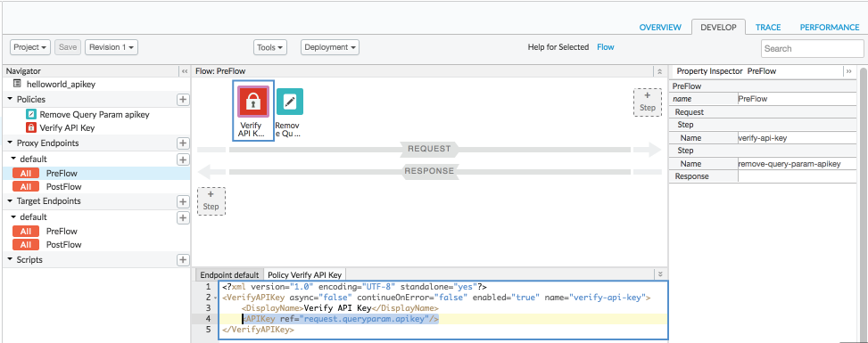Add a new policy with Policies plus icon

183,100
